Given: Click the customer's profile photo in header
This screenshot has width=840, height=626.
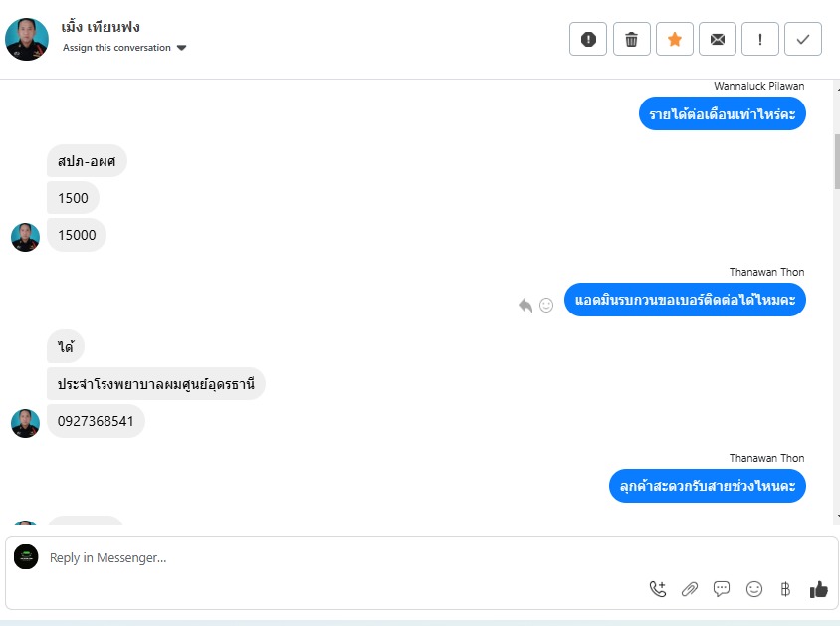Looking at the screenshot, I should (x=27, y=39).
